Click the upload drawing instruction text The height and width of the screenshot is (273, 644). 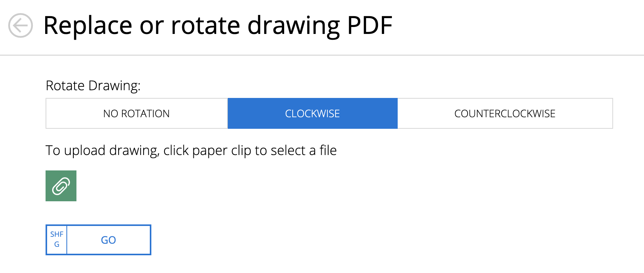[191, 150]
